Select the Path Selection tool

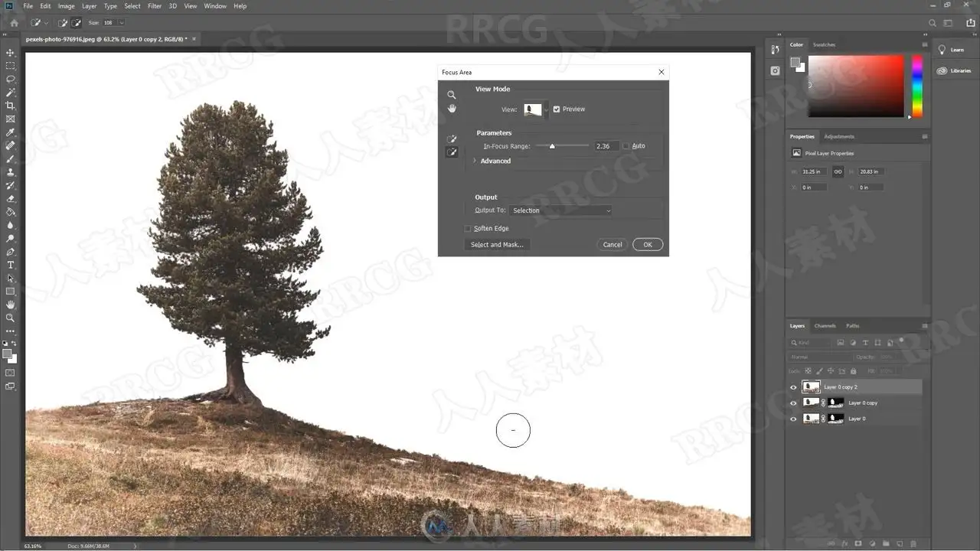[10, 278]
